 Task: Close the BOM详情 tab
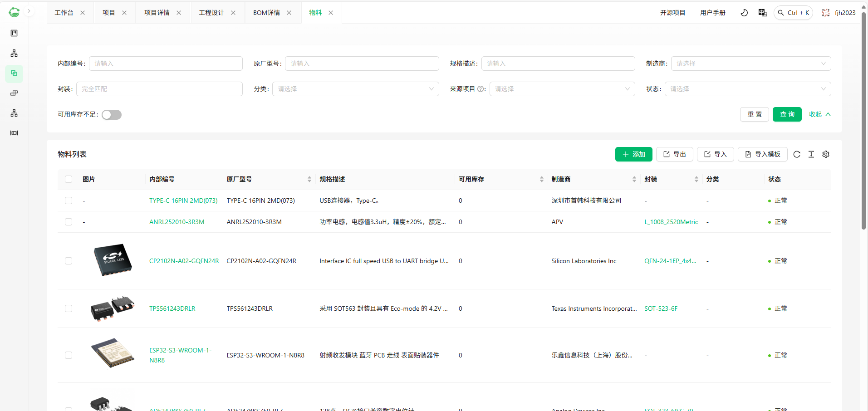tap(289, 13)
